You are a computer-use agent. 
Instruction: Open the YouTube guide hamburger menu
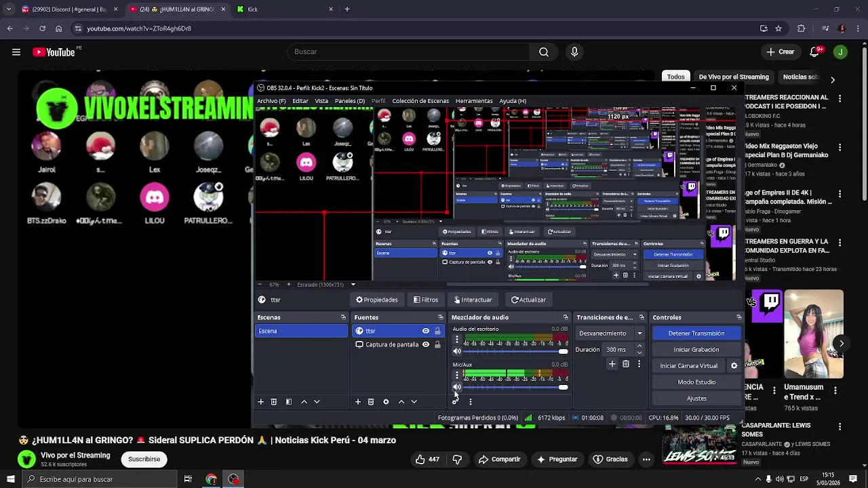(16, 52)
